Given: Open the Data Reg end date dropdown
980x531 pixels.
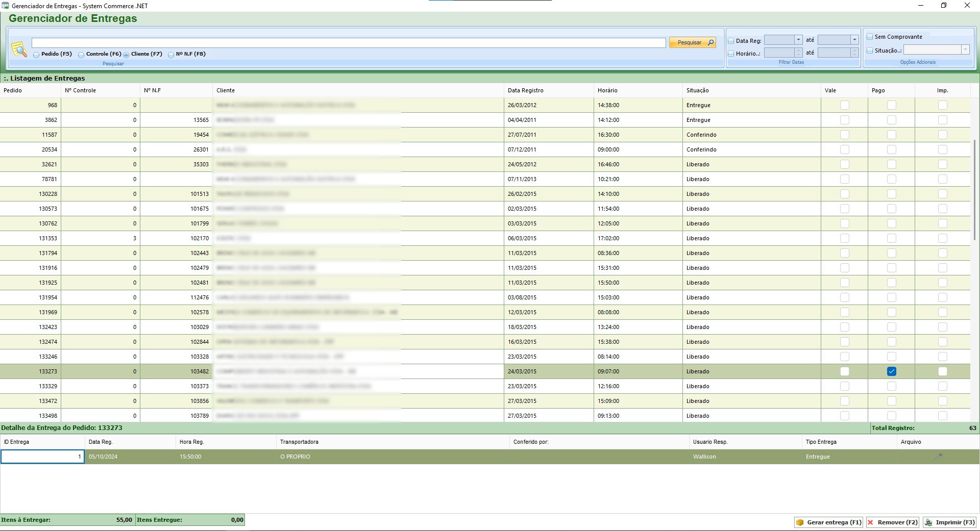Looking at the screenshot, I should point(854,40).
